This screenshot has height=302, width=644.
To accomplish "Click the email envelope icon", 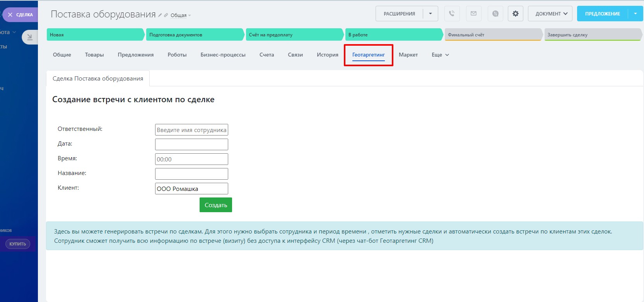I will coord(473,14).
